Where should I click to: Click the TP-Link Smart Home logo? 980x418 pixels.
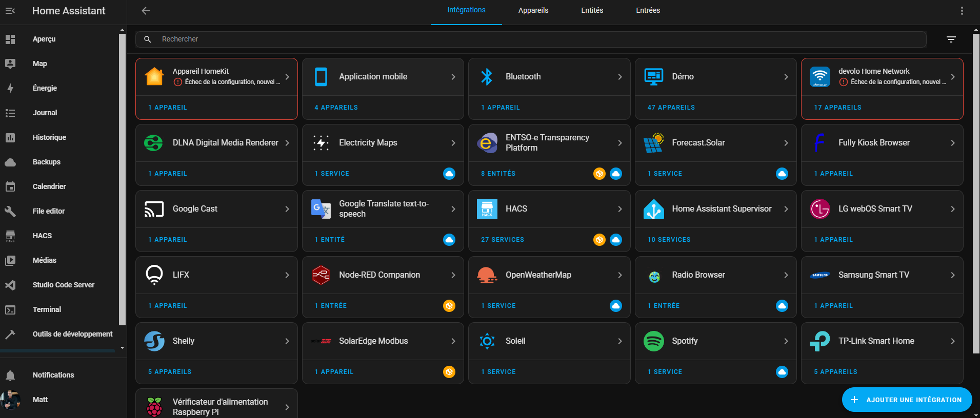(x=820, y=341)
